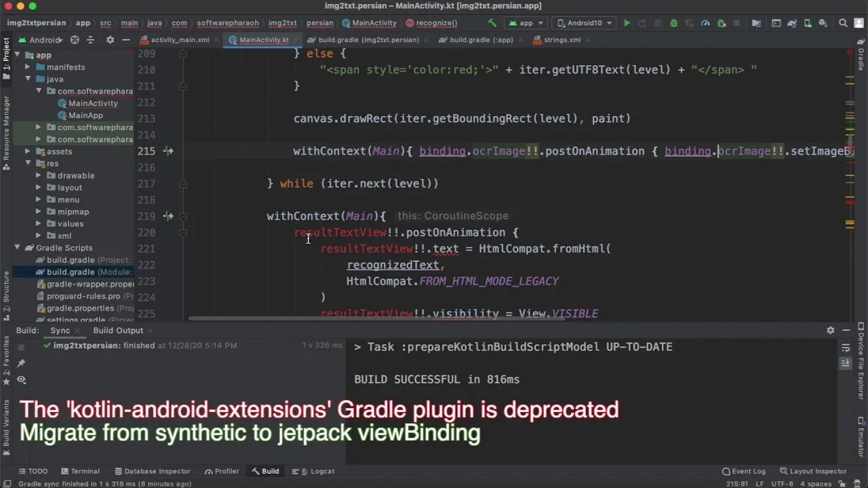Expand the drawable folder
Screen dimensions: 868x488
(x=39, y=176)
